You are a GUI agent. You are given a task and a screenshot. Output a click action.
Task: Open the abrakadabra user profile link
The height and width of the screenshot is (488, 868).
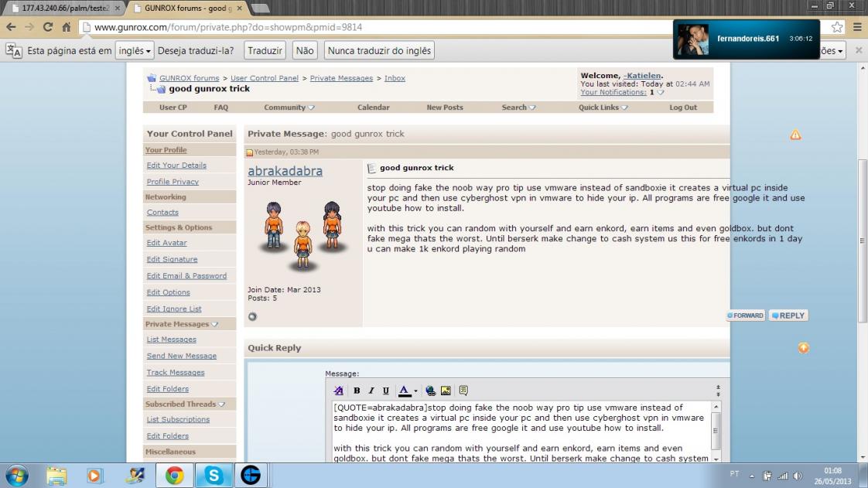(x=285, y=171)
